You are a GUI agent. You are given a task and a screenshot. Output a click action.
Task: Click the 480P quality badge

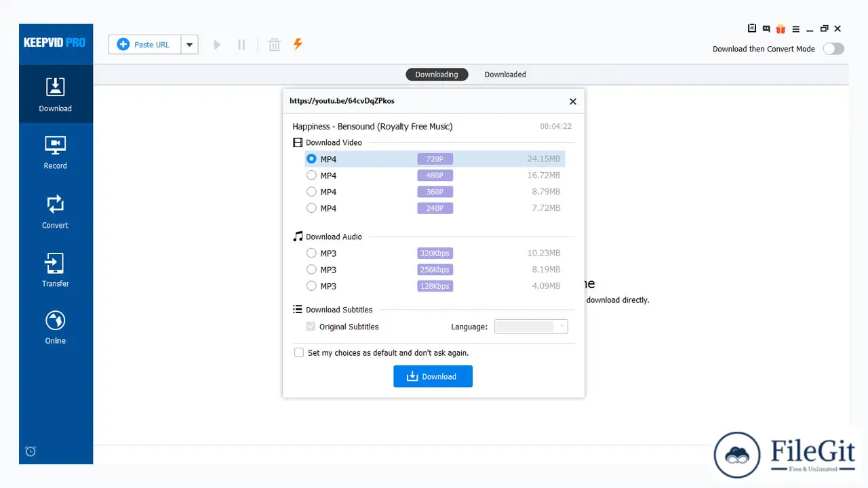click(x=435, y=176)
